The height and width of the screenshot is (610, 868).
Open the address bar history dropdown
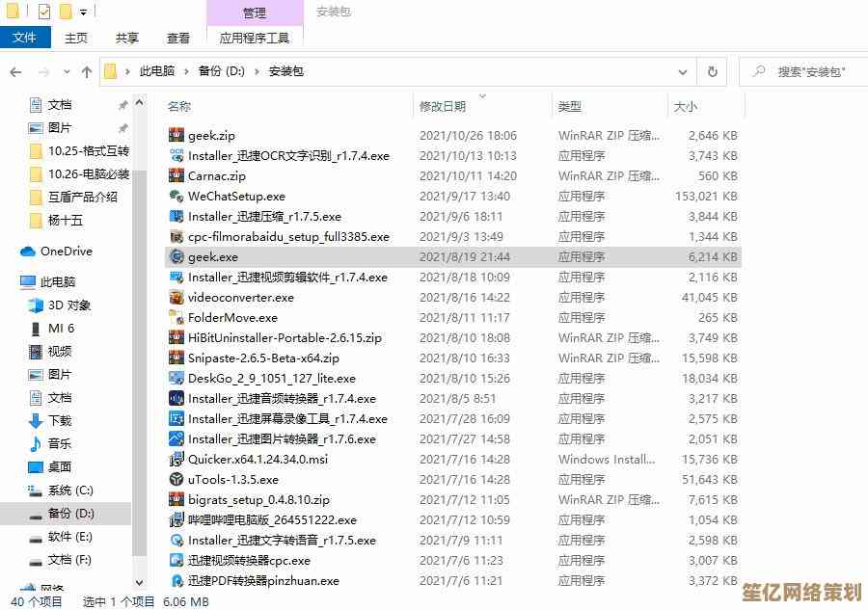click(683, 71)
